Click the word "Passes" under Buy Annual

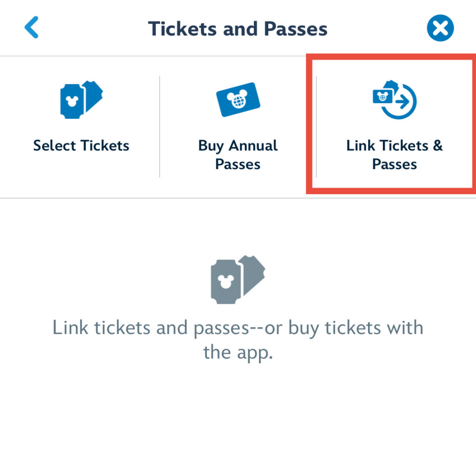(x=238, y=164)
